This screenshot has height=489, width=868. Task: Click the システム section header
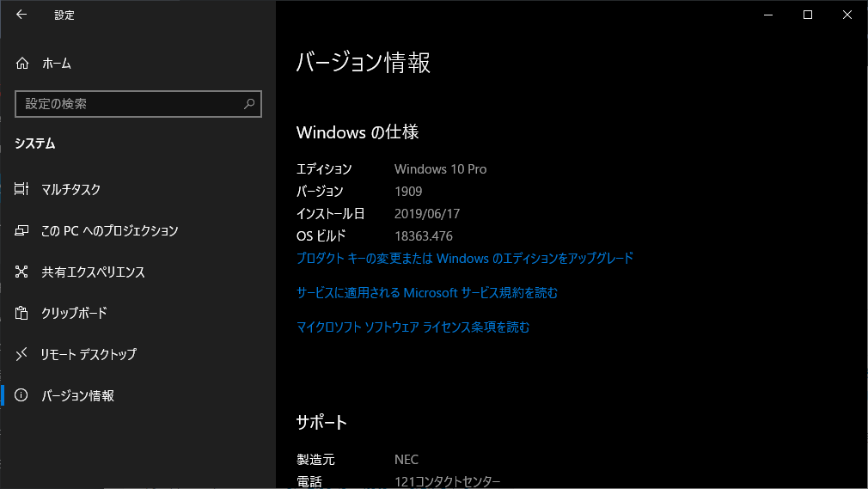click(x=35, y=144)
